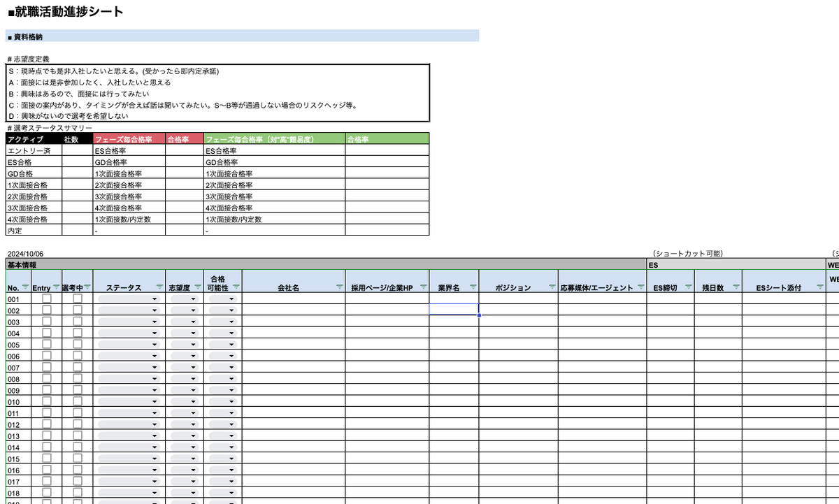
Task: Click the GD合格 summary row label
Action: (34, 173)
